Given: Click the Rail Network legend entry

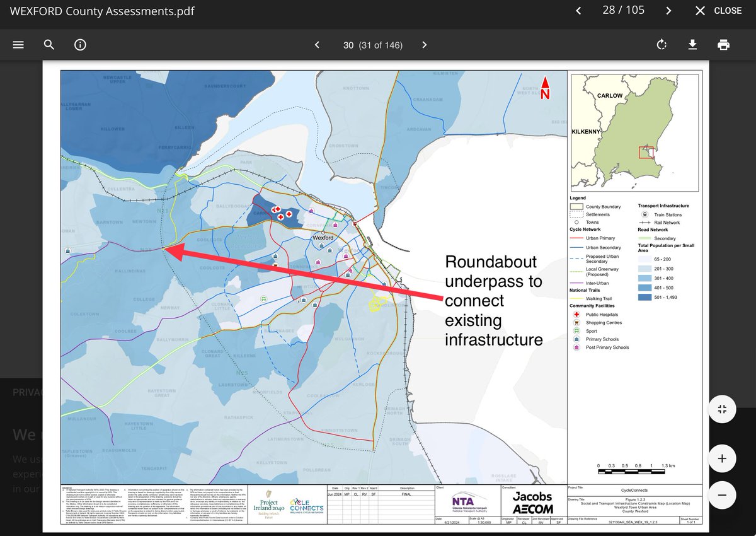Looking at the screenshot, I should 660,223.
